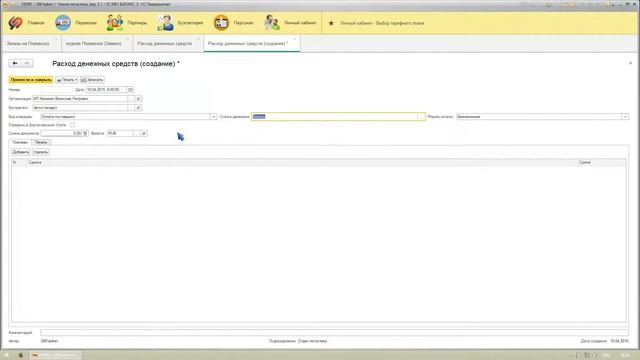Focus the Статья движения input field

334,117
